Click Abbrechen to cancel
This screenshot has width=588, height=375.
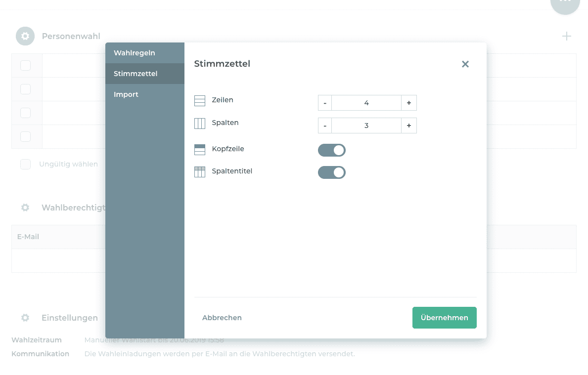tap(222, 318)
